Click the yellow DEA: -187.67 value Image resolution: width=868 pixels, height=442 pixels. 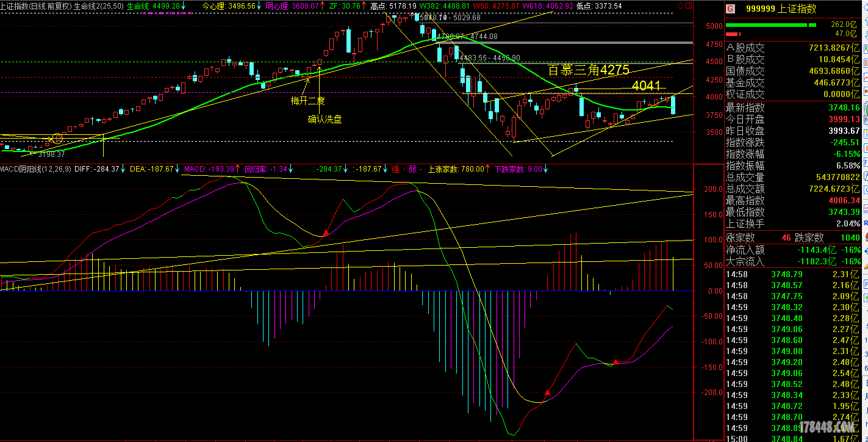point(152,168)
